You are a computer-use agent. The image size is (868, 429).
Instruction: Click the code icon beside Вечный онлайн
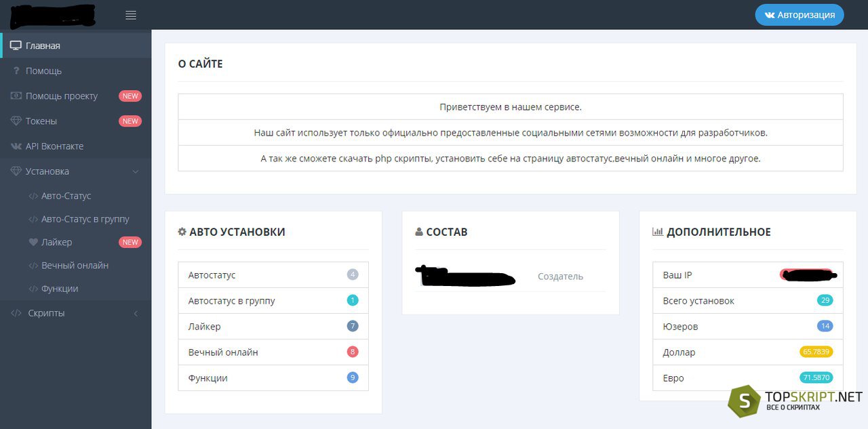coord(33,265)
